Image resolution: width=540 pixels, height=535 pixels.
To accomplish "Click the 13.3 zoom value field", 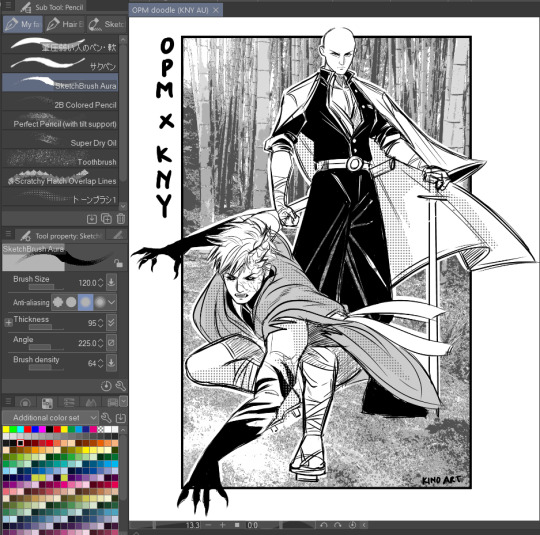I will click(x=193, y=525).
